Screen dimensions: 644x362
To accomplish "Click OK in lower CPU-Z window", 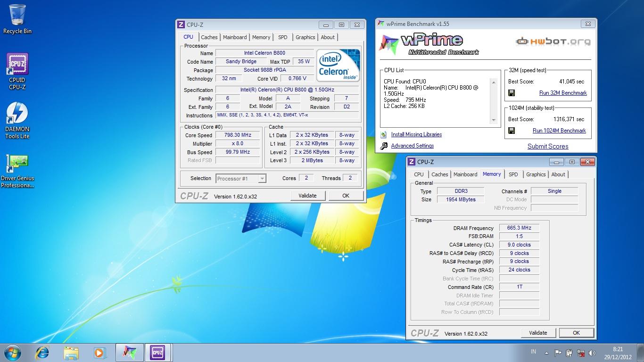I will coord(576,333).
